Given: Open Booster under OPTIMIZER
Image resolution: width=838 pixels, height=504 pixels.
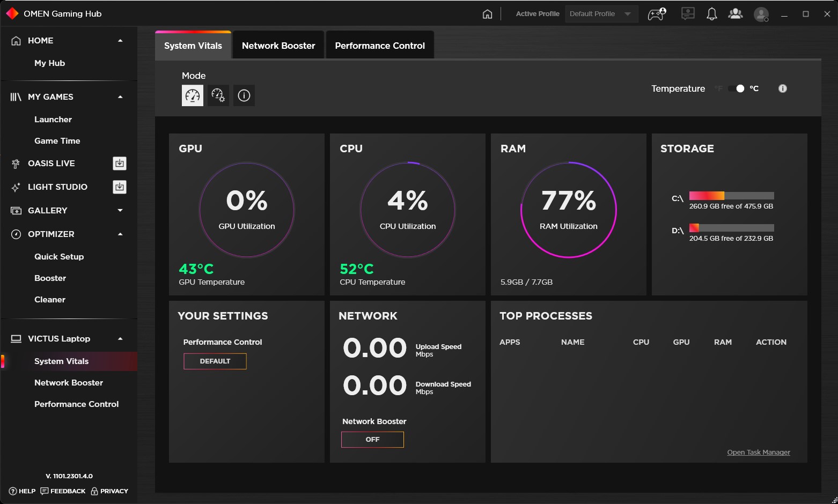Looking at the screenshot, I should (x=50, y=278).
